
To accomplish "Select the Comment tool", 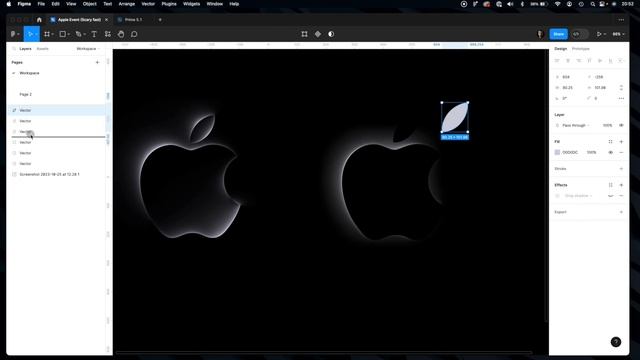I will click(134, 34).
